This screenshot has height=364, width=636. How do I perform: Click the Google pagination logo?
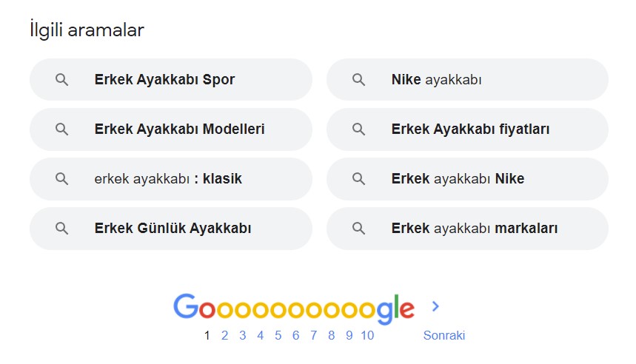pos(294,309)
